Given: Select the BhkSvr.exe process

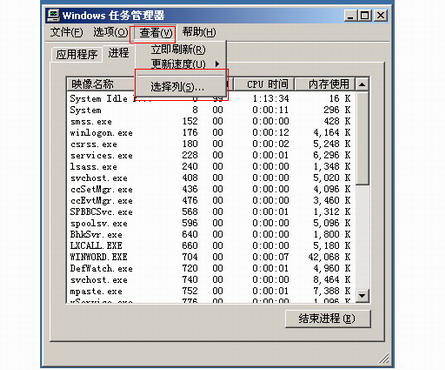Looking at the screenshot, I should [211, 235].
